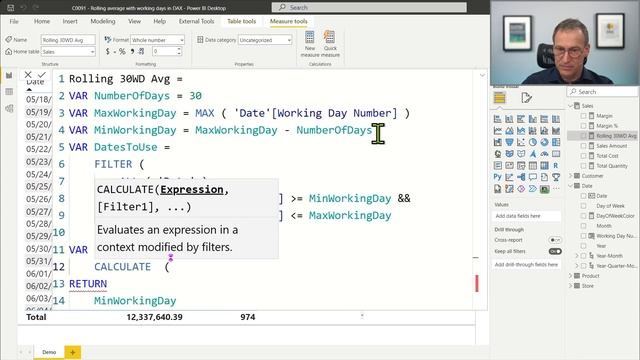Viewport: 640px width, 360px height.
Task: Toggle the Cross-report switch
Action: [555, 240]
